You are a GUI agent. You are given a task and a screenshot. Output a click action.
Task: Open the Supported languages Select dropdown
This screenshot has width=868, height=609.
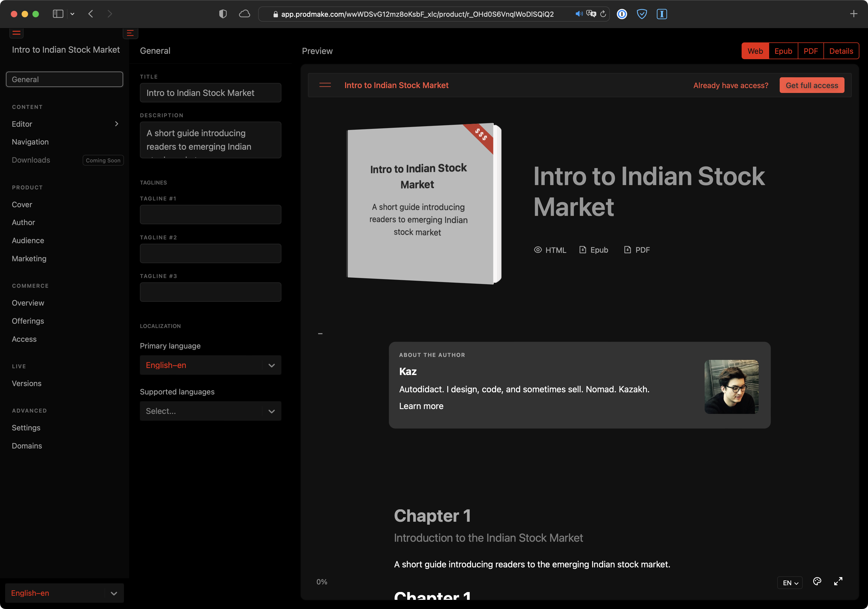pos(211,411)
